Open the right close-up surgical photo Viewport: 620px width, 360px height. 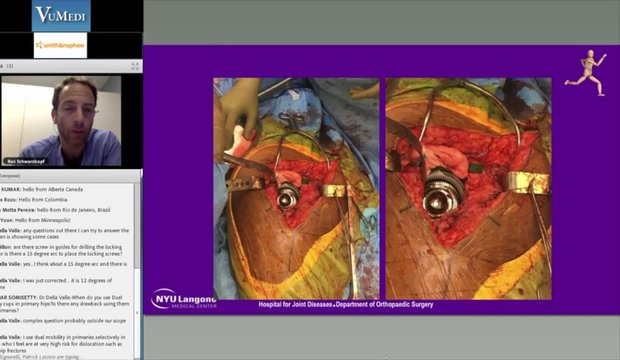[469, 188]
